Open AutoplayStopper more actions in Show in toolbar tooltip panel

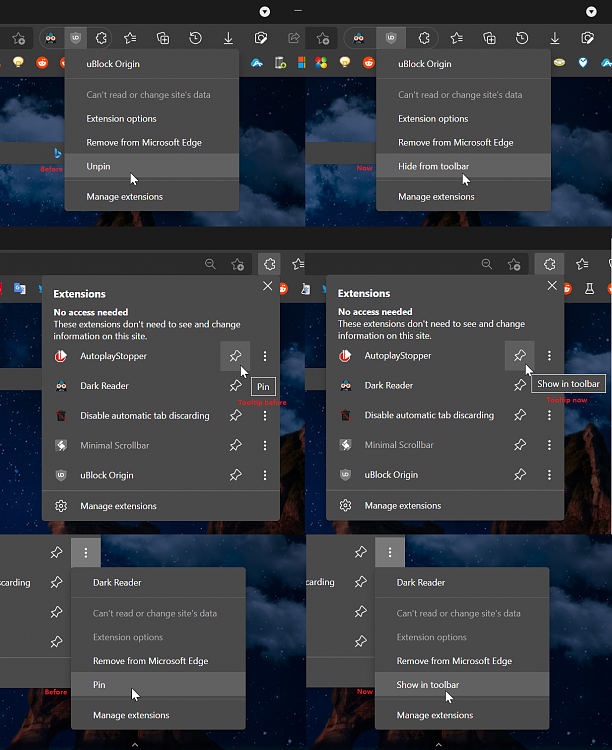(x=549, y=355)
